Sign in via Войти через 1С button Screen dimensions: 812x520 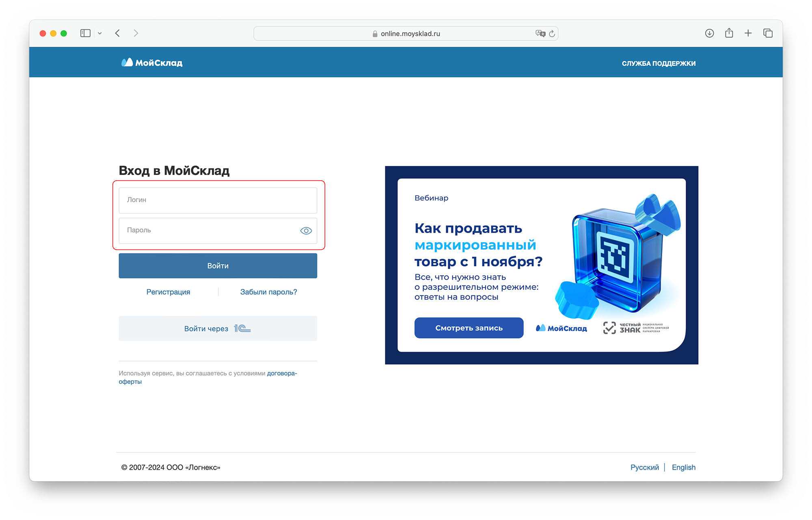(218, 328)
